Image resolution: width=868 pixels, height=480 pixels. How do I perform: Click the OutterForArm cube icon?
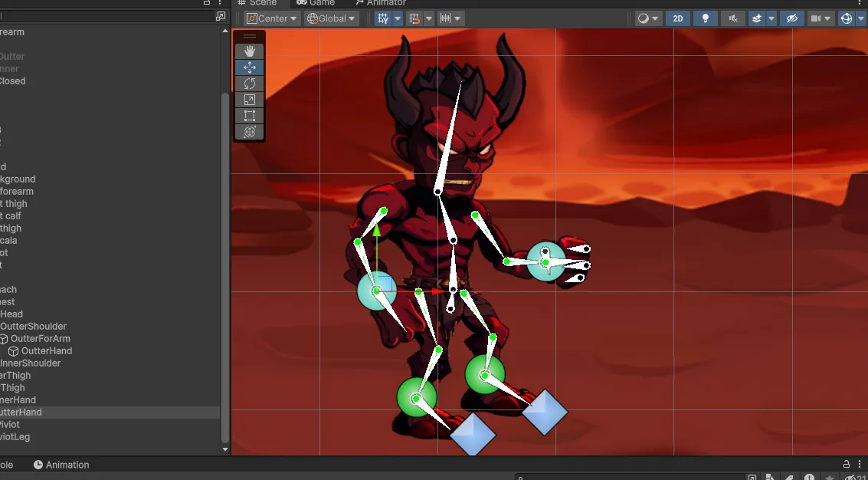pyautogui.click(x=4, y=339)
